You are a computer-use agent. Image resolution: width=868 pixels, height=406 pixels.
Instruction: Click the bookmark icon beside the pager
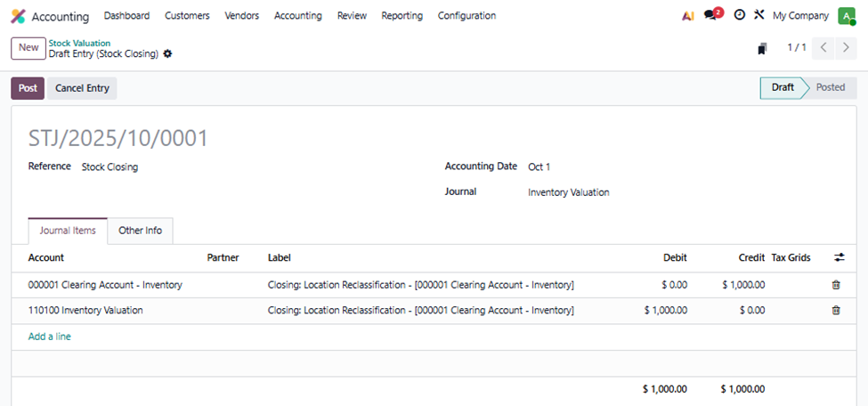(762, 48)
